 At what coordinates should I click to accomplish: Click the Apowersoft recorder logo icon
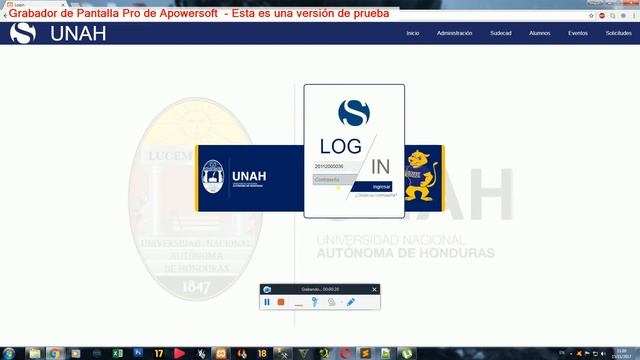[267, 289]
